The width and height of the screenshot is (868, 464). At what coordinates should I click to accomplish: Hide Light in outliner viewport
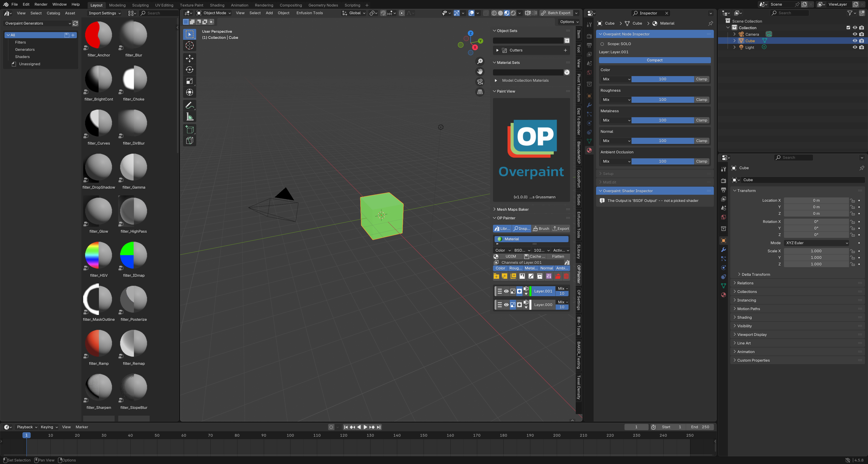tap(855, 47)
